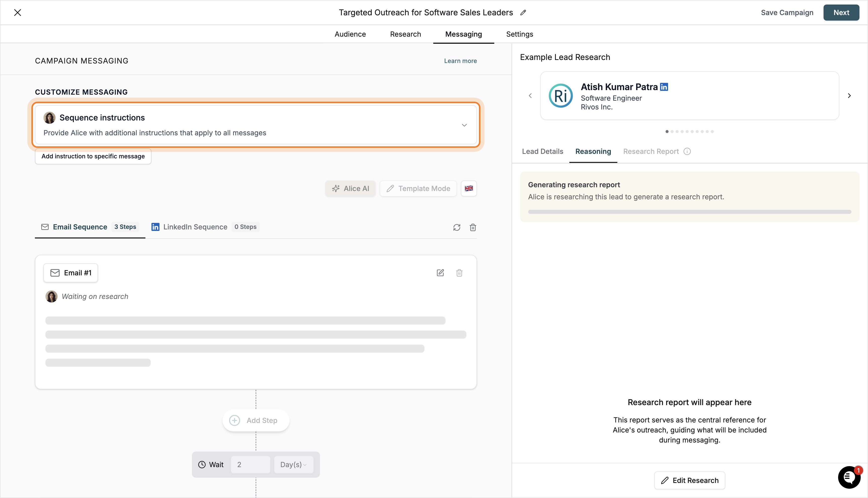Open the chat support bubble
The height and width of the screenshot is (498, 868).
849,477
